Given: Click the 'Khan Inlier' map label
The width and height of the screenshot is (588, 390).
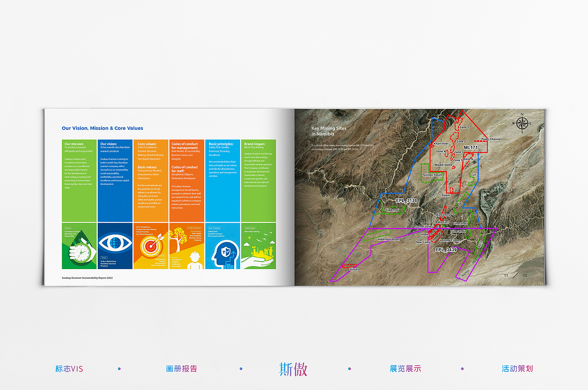Looking at the screenshot, I should coord(441,143).
